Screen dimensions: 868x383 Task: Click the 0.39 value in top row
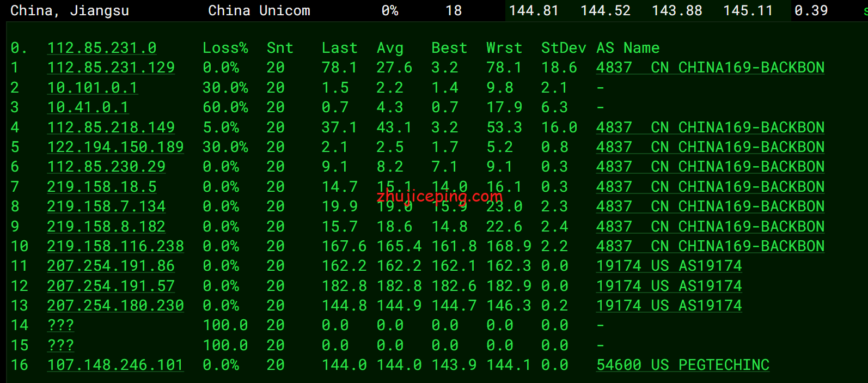(811, 11)
